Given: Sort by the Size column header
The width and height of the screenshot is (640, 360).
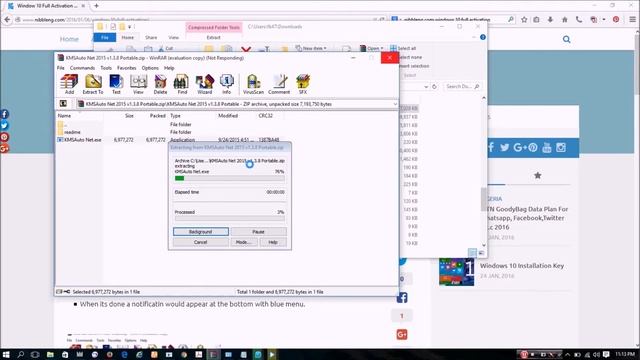Looking at the screenshot, I should 129,116.
